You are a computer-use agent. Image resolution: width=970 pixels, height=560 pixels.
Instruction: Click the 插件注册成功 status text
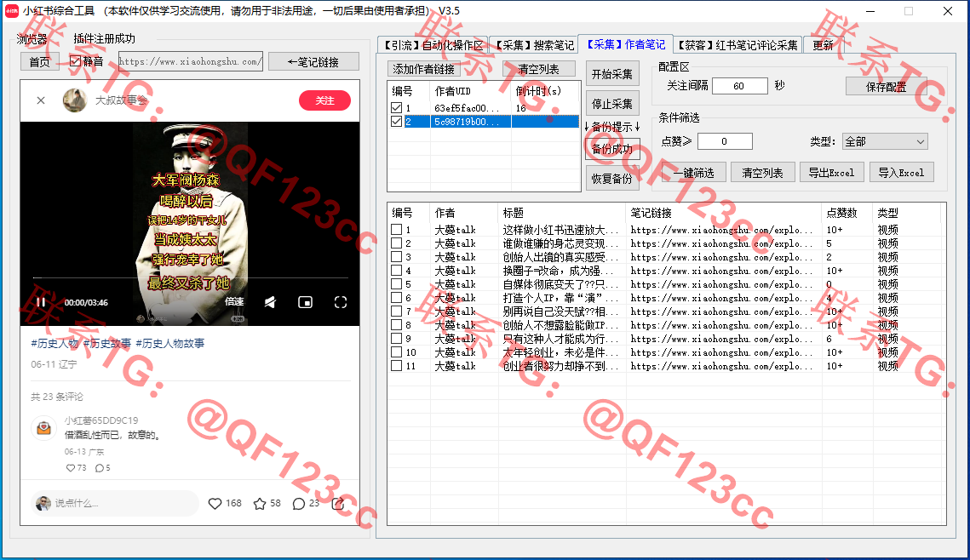[x=104, y=38]
